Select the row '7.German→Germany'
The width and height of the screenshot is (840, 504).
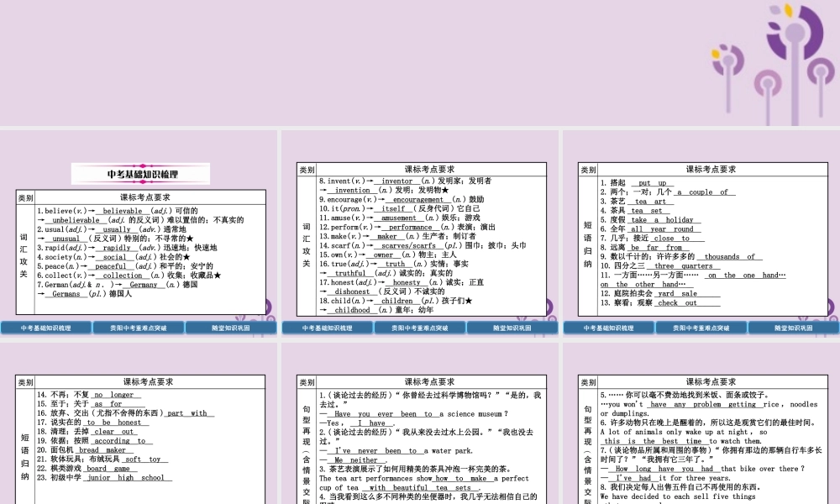[118, 285]
